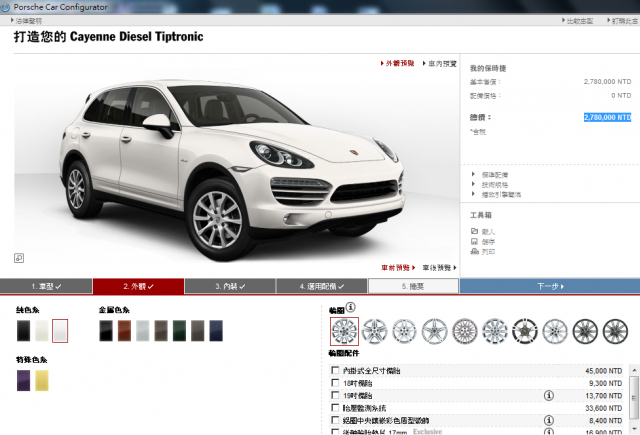Click the 儲存 (save) icon in the toolbox
Screen dimensions: 640x435
click(x=474, y=241)
